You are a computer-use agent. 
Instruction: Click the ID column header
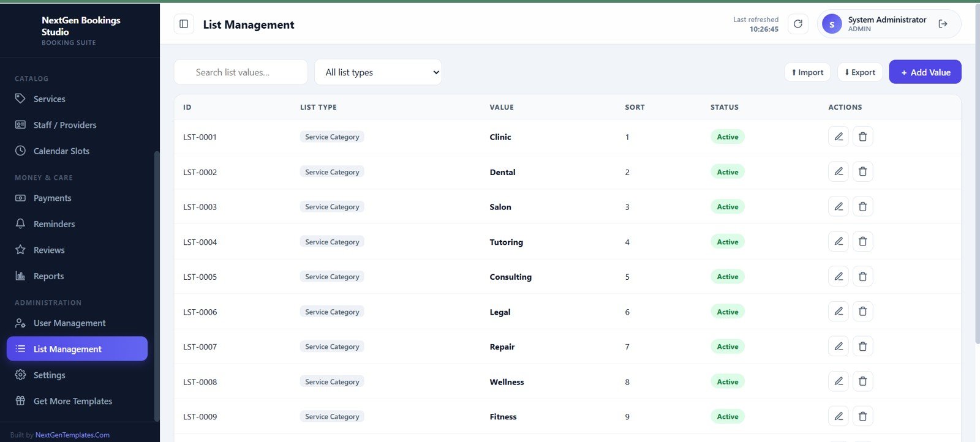pos(187,107)
